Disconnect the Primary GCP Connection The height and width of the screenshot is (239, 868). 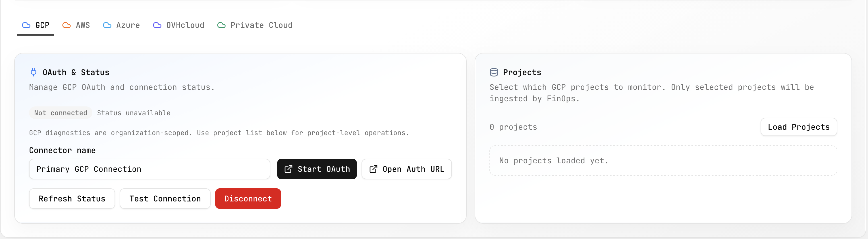248,199
